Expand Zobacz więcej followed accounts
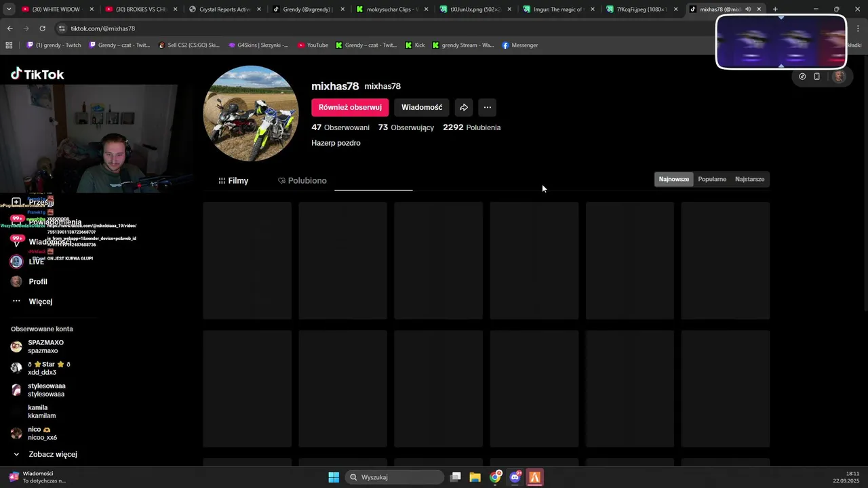Viewport: 868px width, 488px height. pyautogui.click(x=45, y=454)
